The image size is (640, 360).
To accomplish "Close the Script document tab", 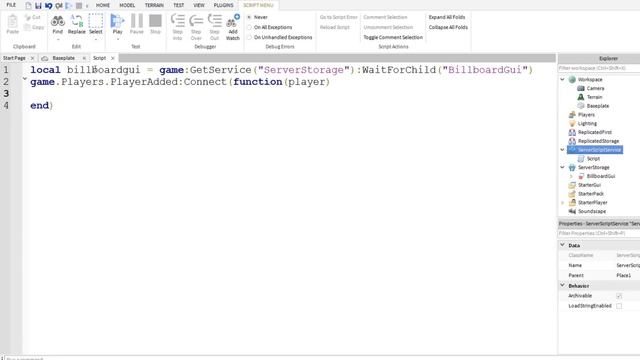I will 113,58.
